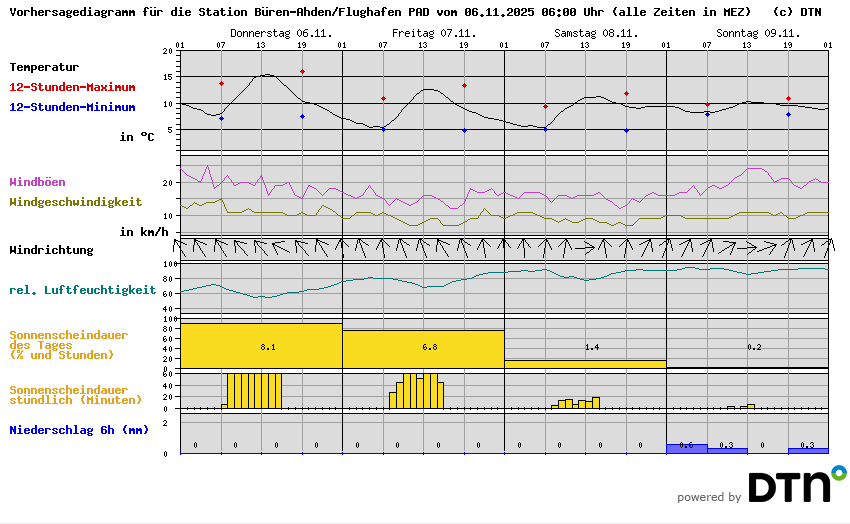Click the 'powered by' text
The image size is (850, 524).
(x=709, y=497)
